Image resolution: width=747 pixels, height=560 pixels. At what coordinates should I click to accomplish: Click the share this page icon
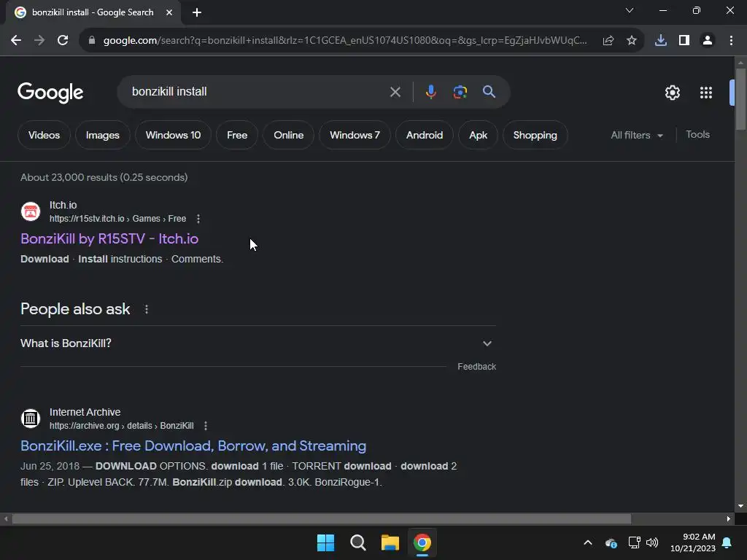[x=608, y=41]
